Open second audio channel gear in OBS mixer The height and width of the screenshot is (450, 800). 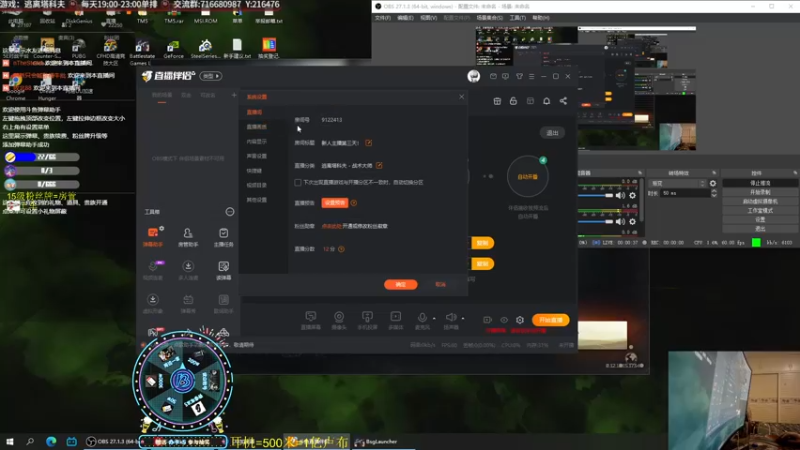point(633,222)
